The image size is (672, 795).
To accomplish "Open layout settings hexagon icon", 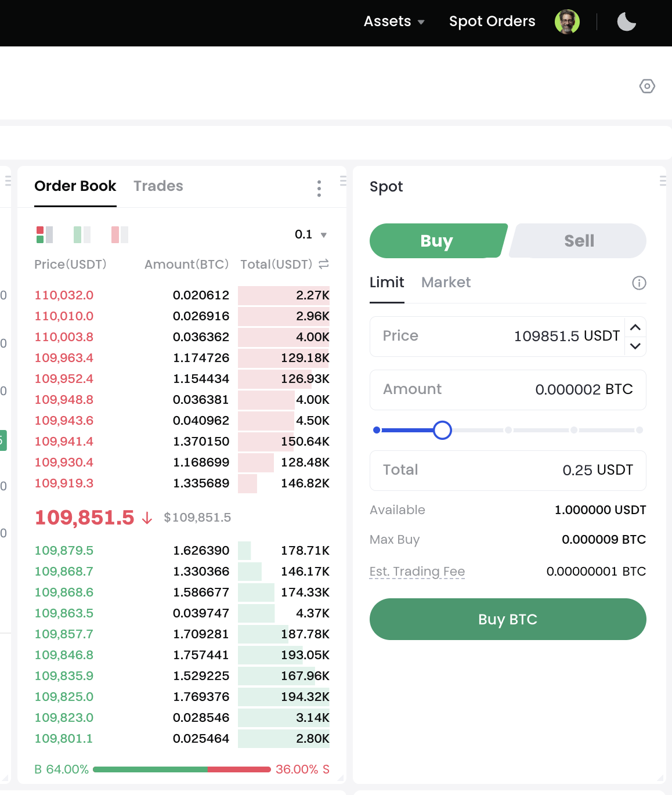I will (x=647, y=86).
